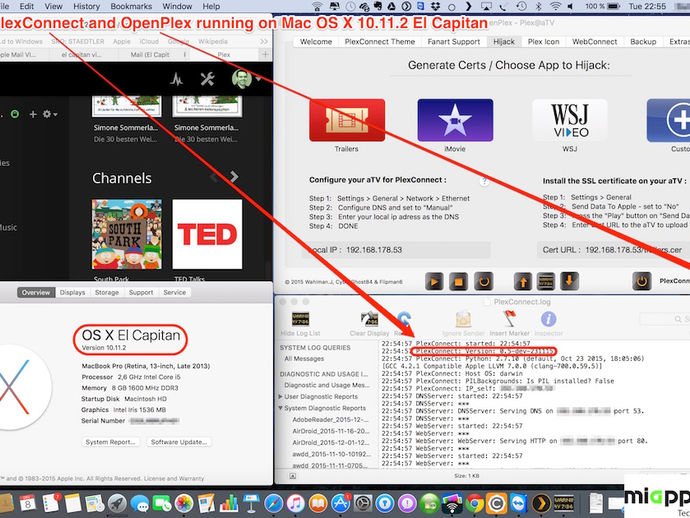Open the Backup tab in OpenPlex
The height and width of the screenshot is (518, 690).
pyautogui.click(x=643, y=42)
